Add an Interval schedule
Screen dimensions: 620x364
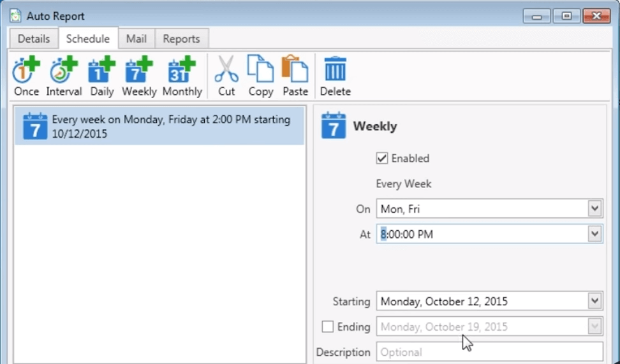64,76
